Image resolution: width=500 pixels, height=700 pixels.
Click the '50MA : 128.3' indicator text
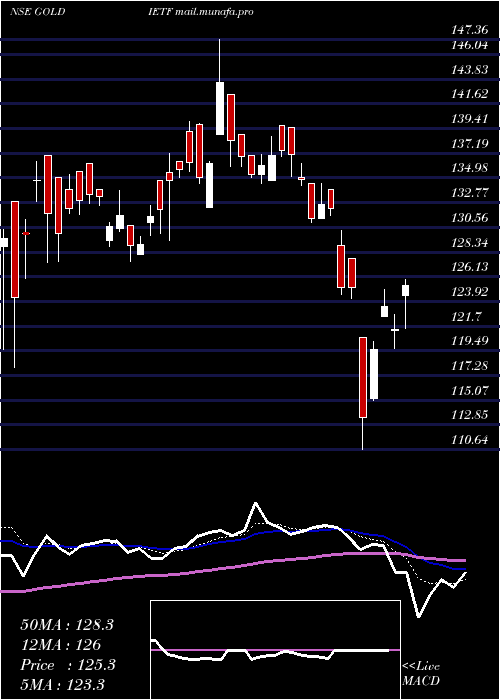67,625
